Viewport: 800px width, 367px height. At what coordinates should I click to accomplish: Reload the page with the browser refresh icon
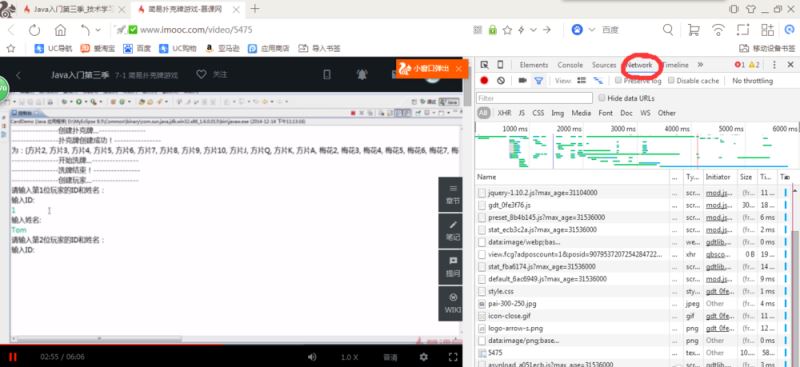(x=34, y=30)
